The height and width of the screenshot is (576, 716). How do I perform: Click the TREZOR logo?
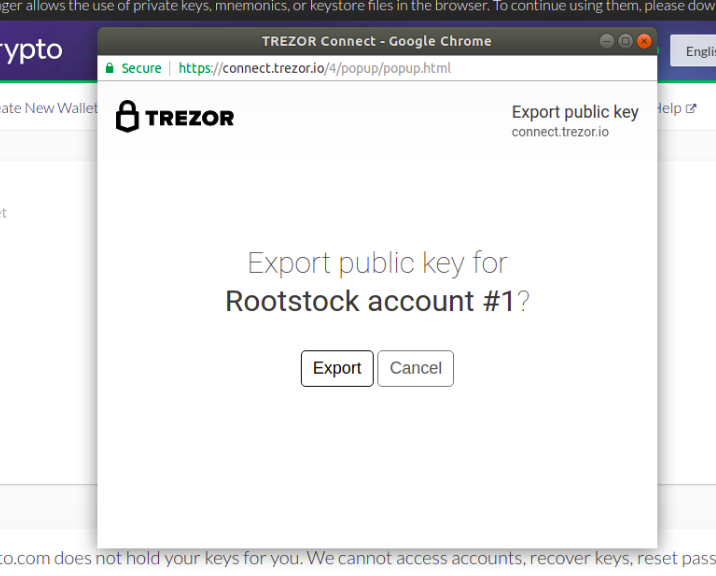pyautogui.click(x=175, y=117)
